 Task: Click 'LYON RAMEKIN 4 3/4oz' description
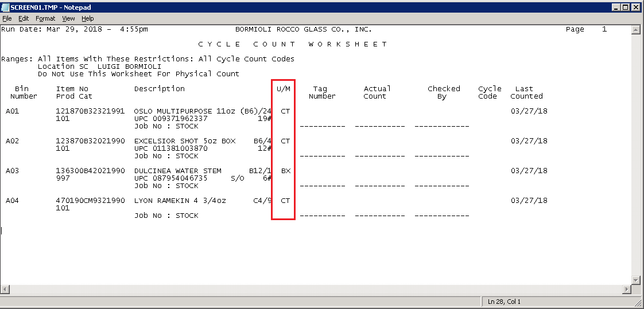pos(180,201)
